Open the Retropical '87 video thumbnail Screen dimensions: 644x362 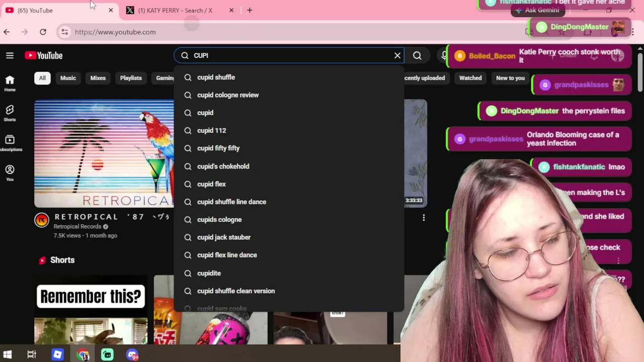[104, 153]
